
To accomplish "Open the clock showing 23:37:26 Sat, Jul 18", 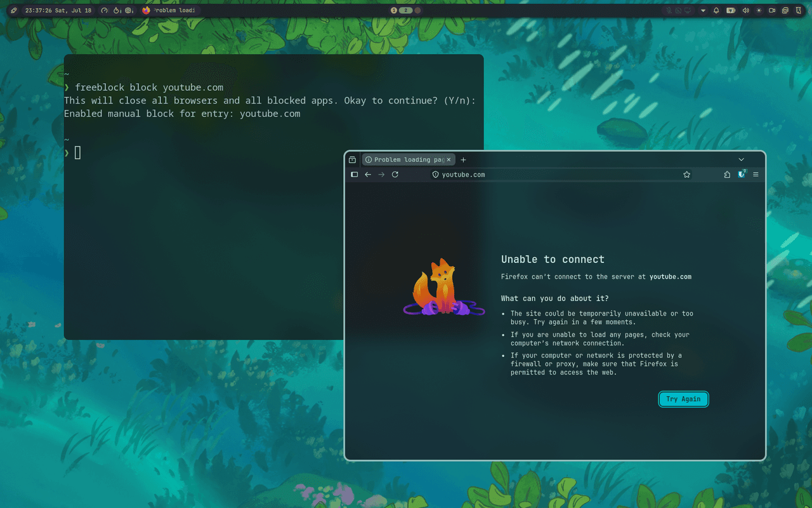I will click(58, 11).
